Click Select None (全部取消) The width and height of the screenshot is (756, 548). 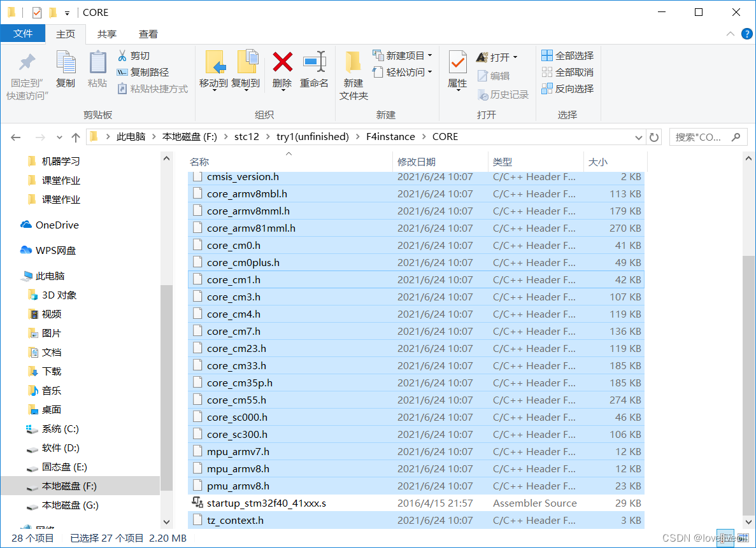[567, 73]
